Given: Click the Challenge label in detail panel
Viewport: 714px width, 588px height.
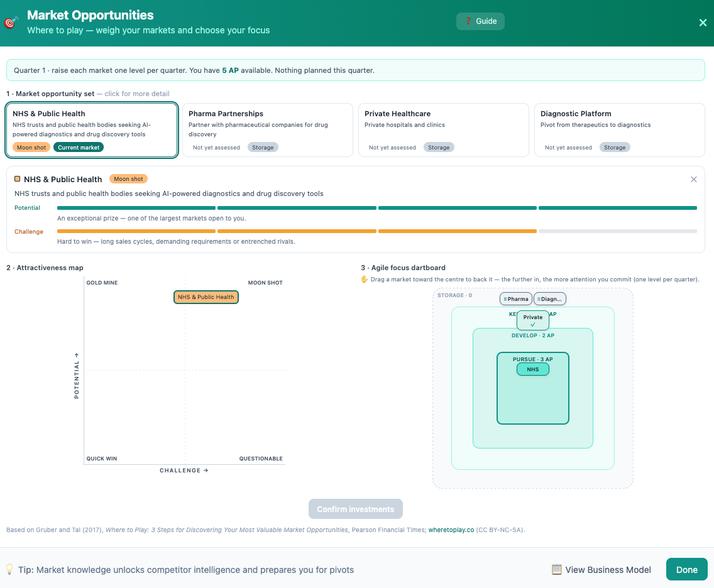Looking at the screenshot, I should click(x=29, y=232).
